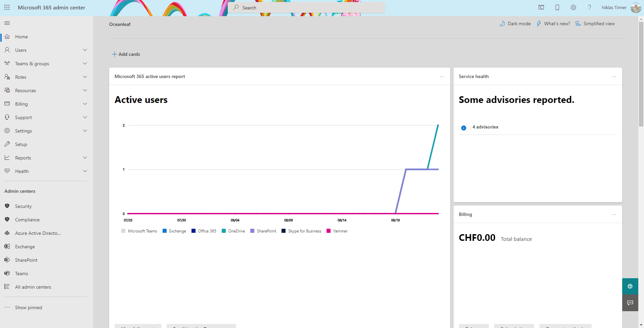
Task: Enable Dark mode
Action: pyautogui.click(x=515, y=24)
